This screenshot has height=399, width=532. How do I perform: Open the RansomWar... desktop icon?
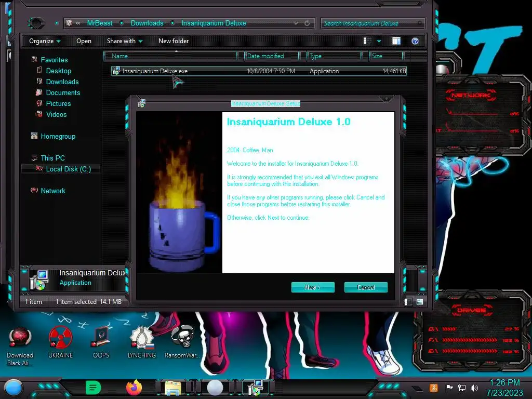click(x=182, y=342)
